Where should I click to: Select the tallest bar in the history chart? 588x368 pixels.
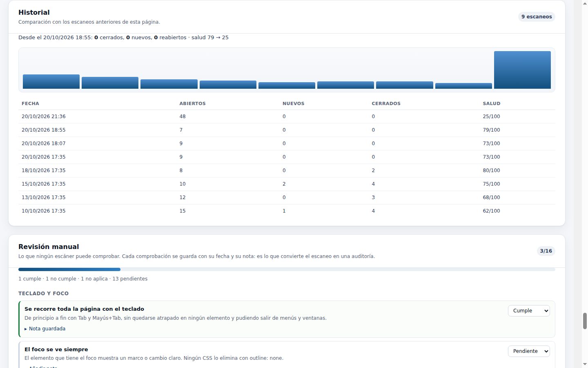tap(522, 70)
